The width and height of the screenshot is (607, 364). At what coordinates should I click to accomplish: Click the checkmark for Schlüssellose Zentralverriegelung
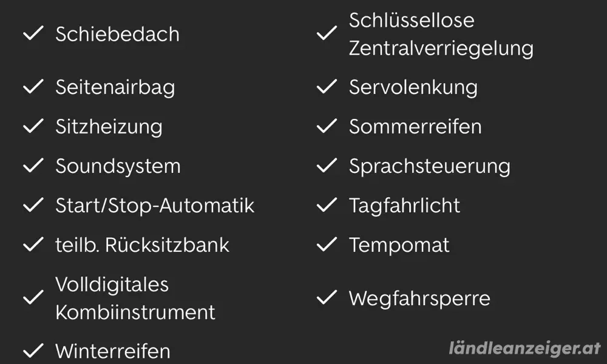[x=327, y=34]
